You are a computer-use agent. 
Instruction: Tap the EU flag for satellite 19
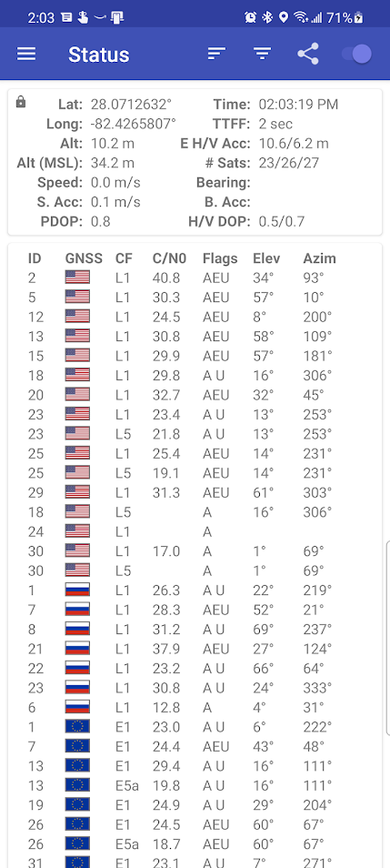click(77, 805)
